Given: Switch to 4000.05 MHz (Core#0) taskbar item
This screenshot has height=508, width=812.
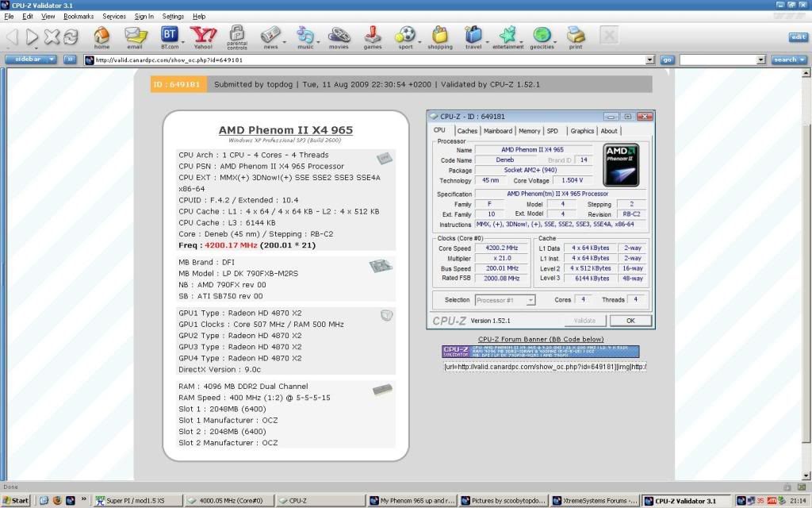Looking at the screenshot, I should (x=229, y=501).
